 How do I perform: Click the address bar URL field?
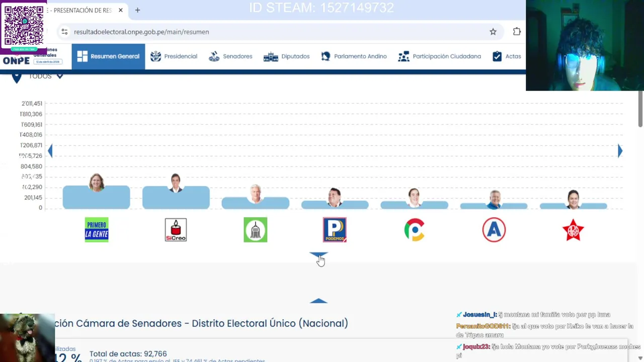pyautogui.click(x=279, y=32)
